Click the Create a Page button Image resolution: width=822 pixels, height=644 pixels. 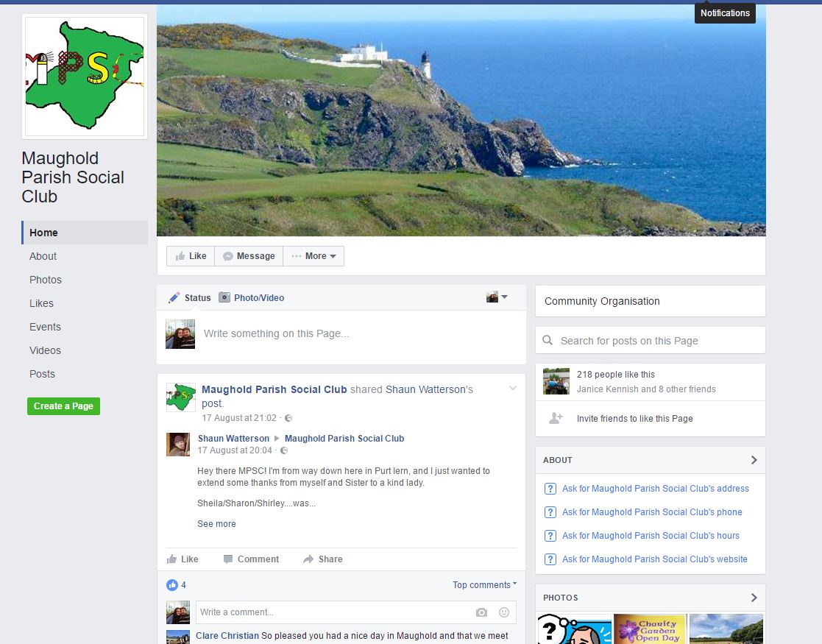63,406
